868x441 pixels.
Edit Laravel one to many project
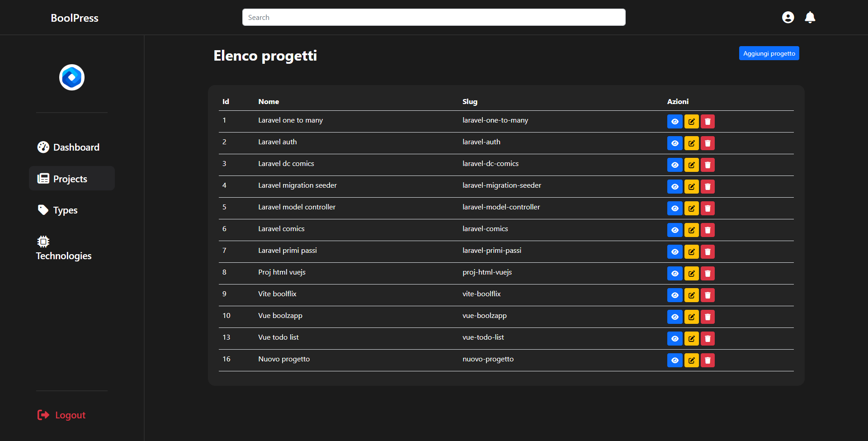click(691, 122)
